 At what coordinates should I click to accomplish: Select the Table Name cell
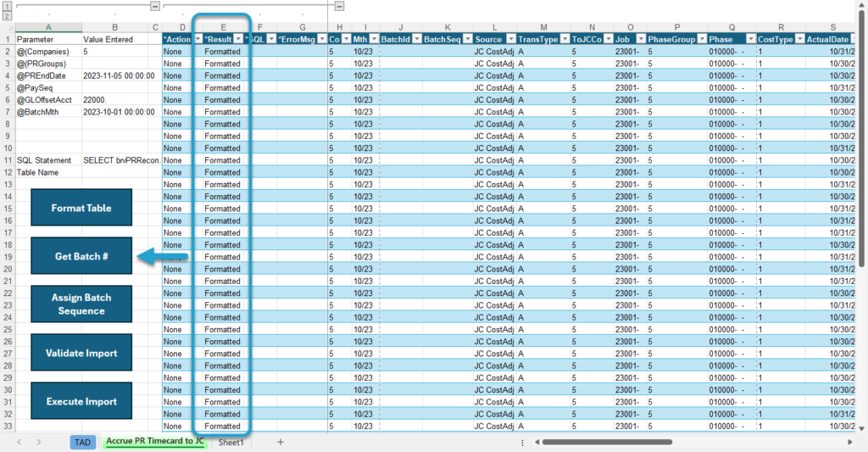pyautogui.click(x=48, y=172)
